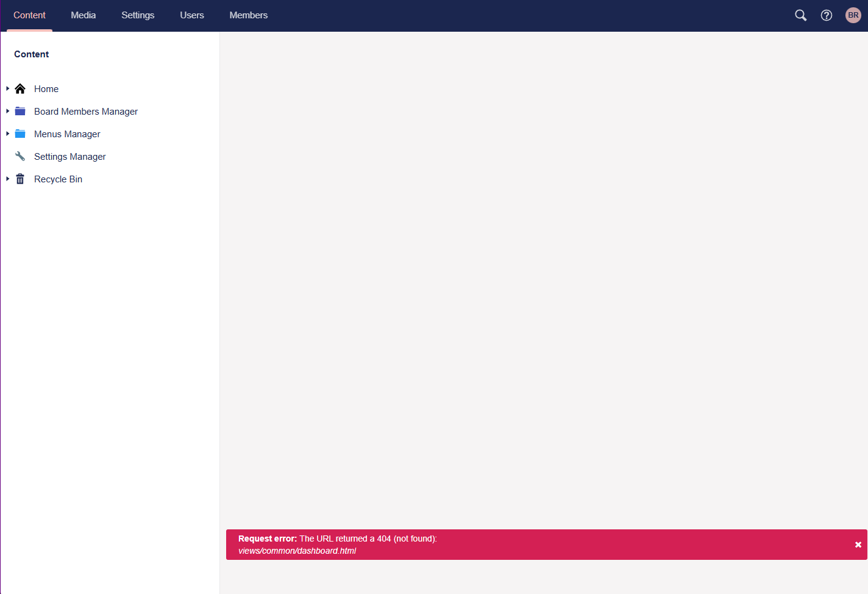Open the BR user avatar

click(x=853, y=15)
